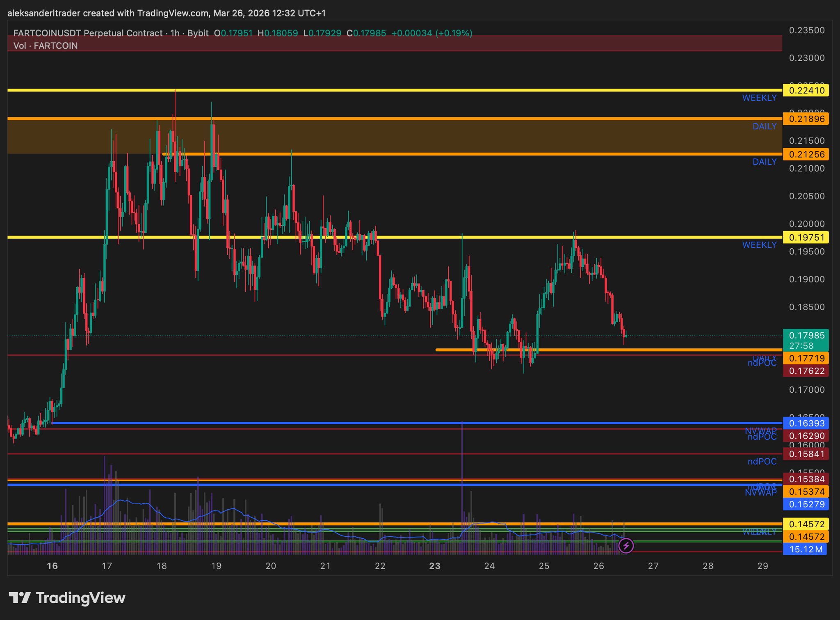
Task: Click the Vol · FARTCOIN indicator legend
Action: [46, 46]
